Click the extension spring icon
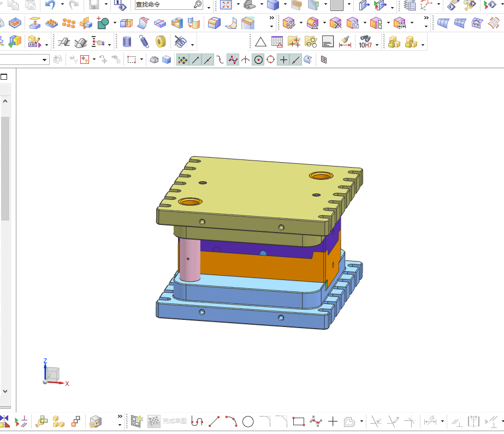 point(144,41)
